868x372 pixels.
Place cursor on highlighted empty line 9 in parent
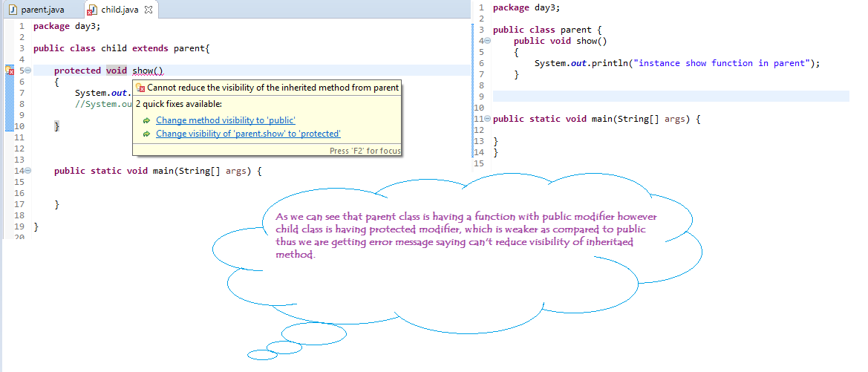click(x=670, y=97)
